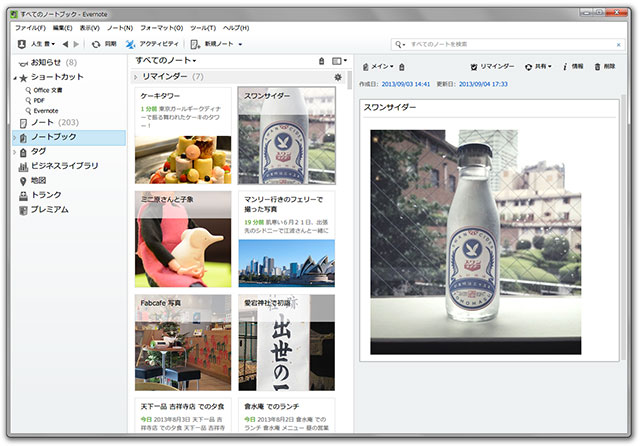Expand the リマインダー (7) section

136,77
